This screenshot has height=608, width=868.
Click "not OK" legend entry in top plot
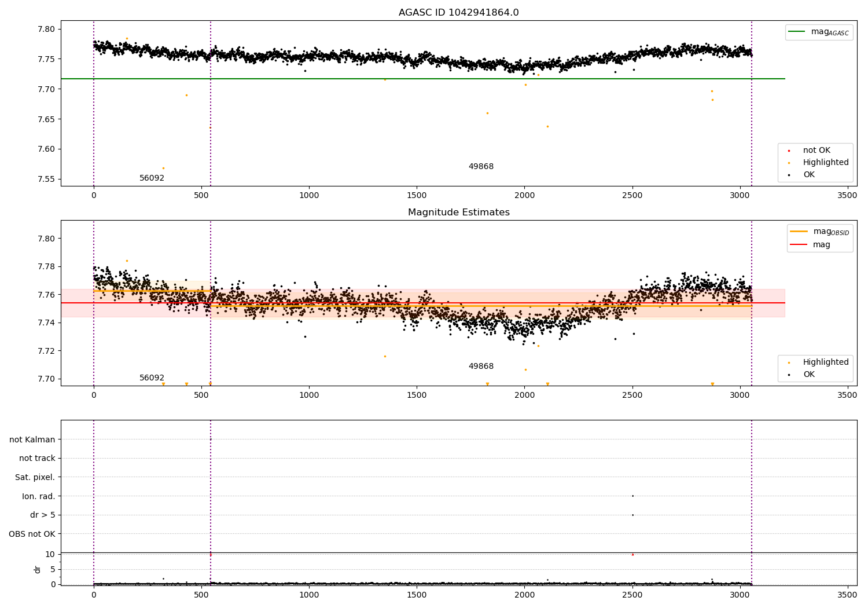pos(809,151)
